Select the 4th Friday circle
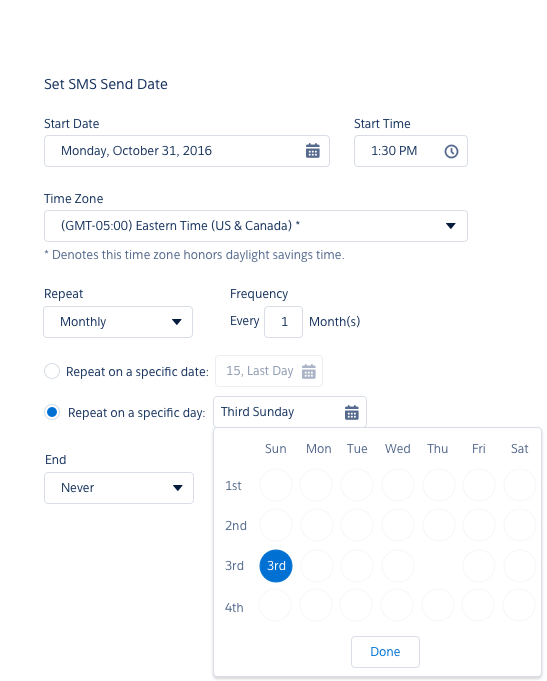The height and width of the screenshot is (681, 547). (x=478, y=605)
